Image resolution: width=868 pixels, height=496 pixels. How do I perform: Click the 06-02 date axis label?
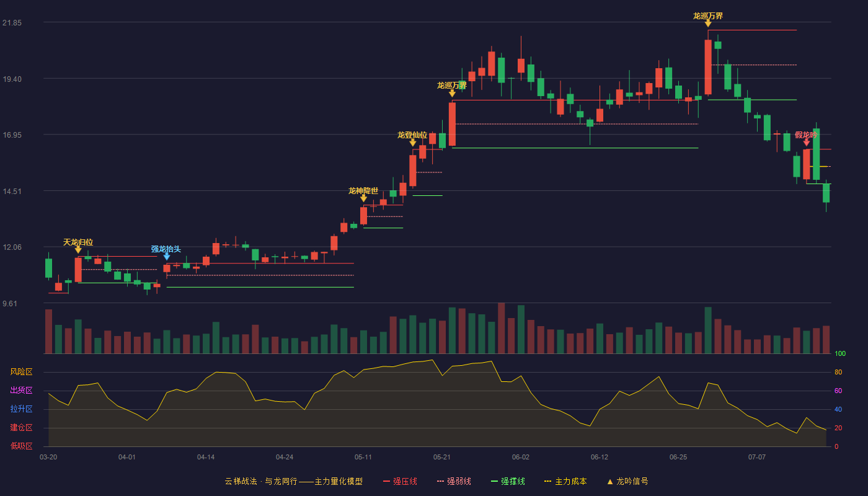point(521,457)
